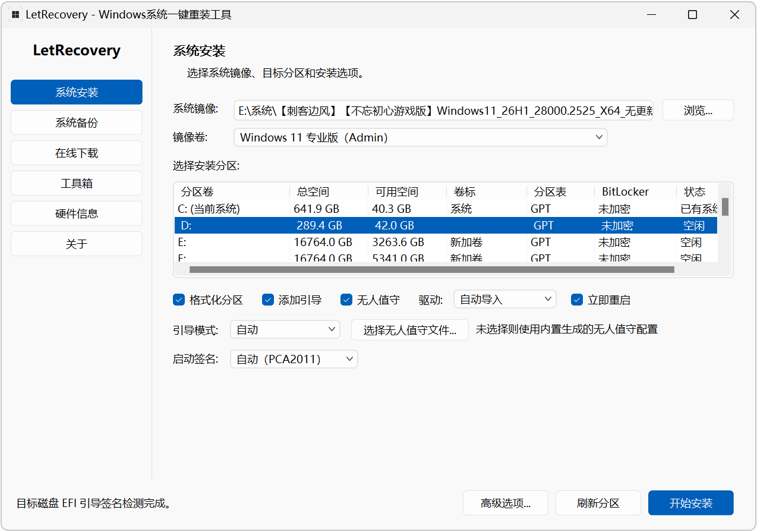Click the 系统镜像 path input field
Screen dimensions: 757x532
click(x=443, y=110)
